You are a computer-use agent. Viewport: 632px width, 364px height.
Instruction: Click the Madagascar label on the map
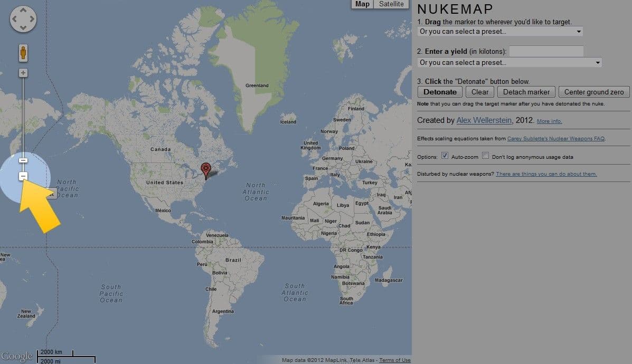(389, 280)
